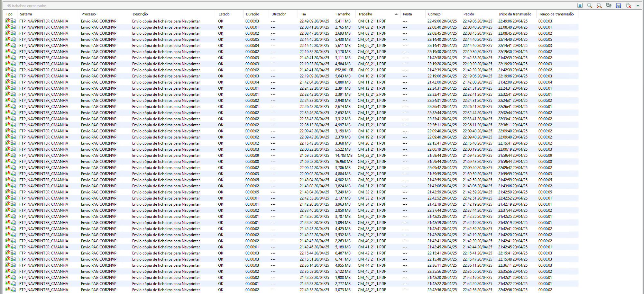Click the 1,094 MB size cell

(x=343, y=223)
